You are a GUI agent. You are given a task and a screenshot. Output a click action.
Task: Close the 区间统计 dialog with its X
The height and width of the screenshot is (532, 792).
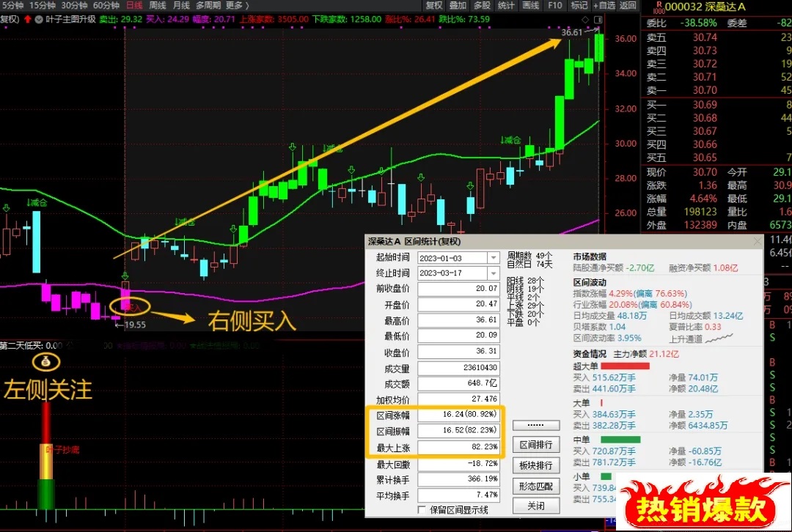(x=757, y=241)
